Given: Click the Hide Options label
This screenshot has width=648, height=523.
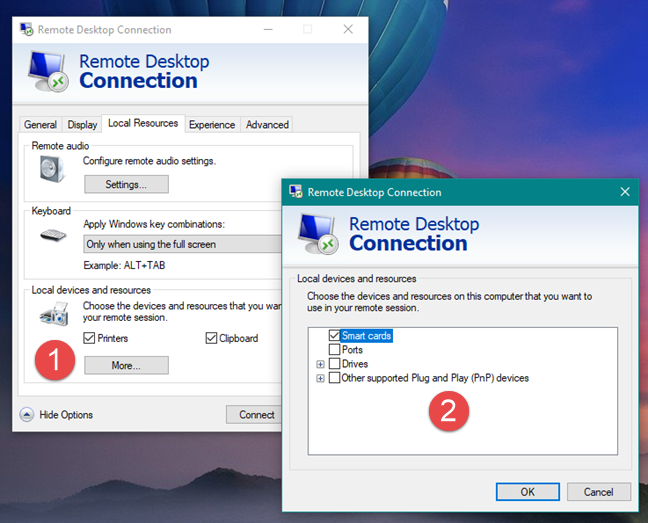Looking at the screenshot, I should [66, 414].
